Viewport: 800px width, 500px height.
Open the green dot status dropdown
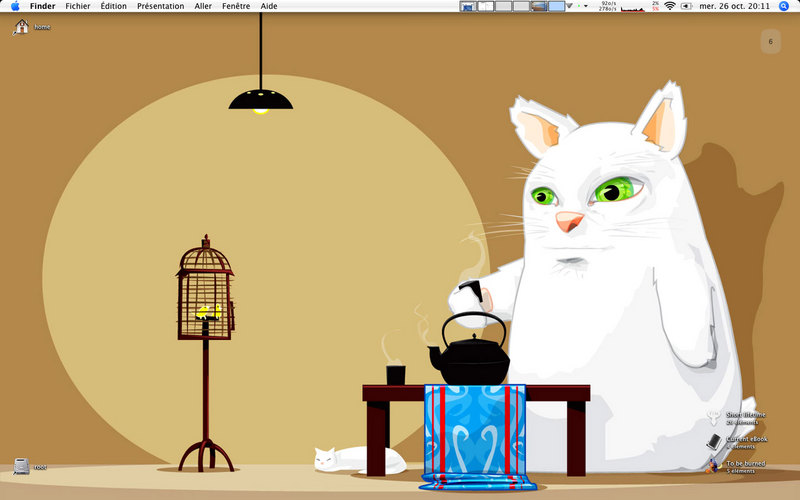click(582, 6)
